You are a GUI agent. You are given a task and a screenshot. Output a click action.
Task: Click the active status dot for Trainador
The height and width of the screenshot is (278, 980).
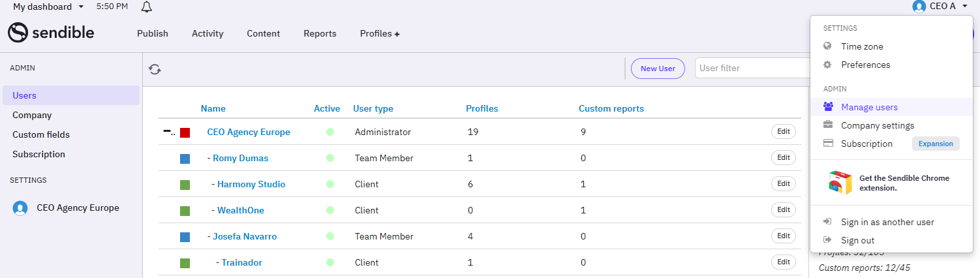[x=330, y=262]
